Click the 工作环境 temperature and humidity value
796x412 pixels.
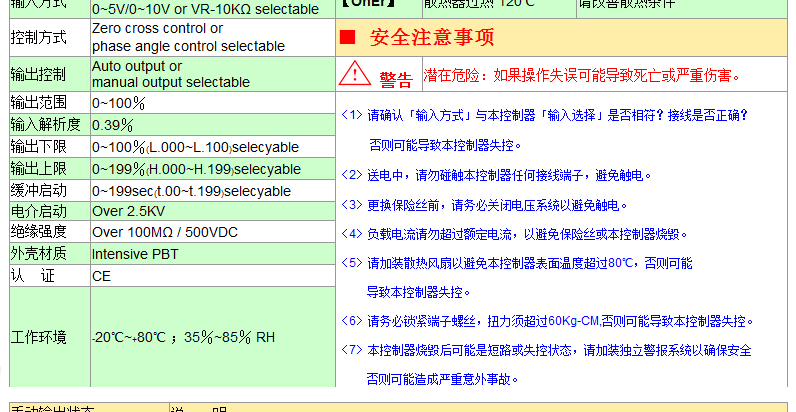183,337
